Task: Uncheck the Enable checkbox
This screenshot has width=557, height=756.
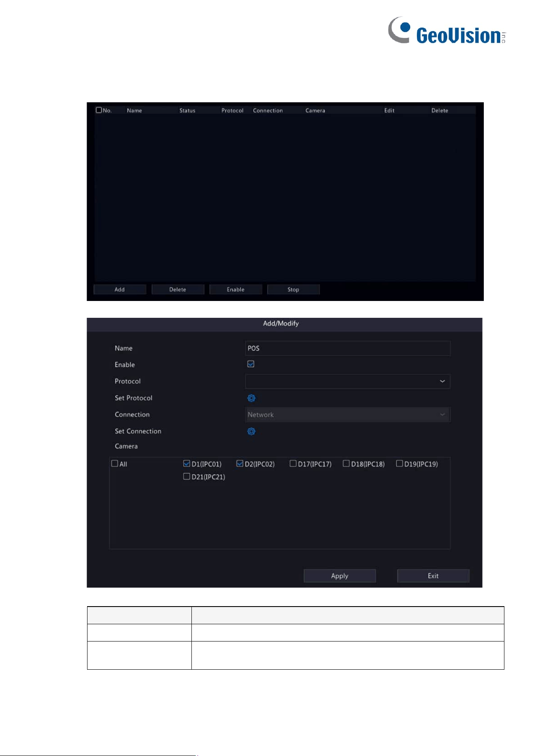Action: pos(251,364)
